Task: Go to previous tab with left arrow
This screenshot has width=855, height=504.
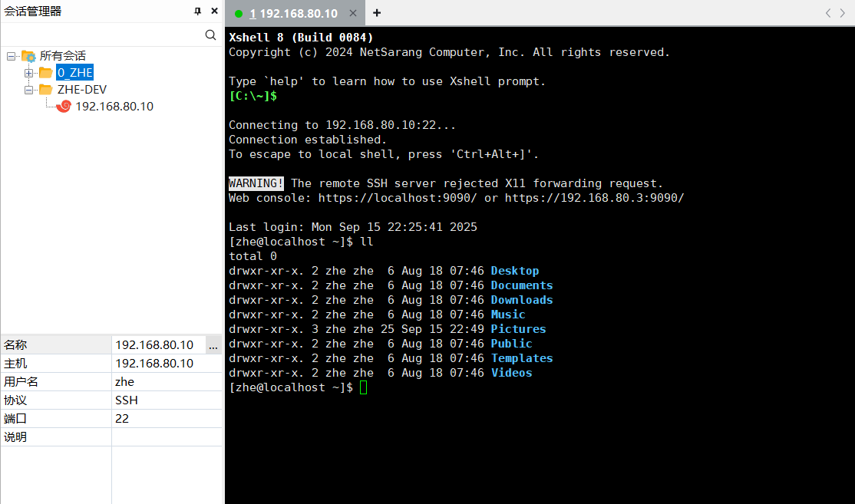Action: [827, 13]
